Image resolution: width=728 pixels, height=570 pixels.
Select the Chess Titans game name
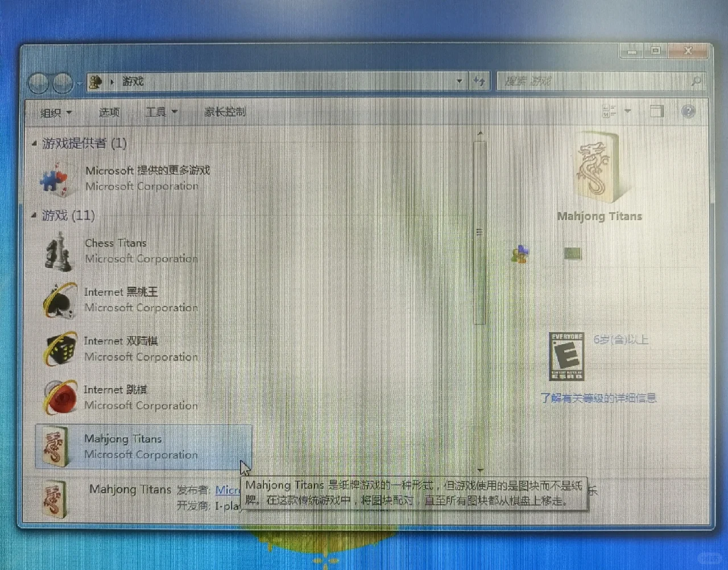click(x=116, y=243)
